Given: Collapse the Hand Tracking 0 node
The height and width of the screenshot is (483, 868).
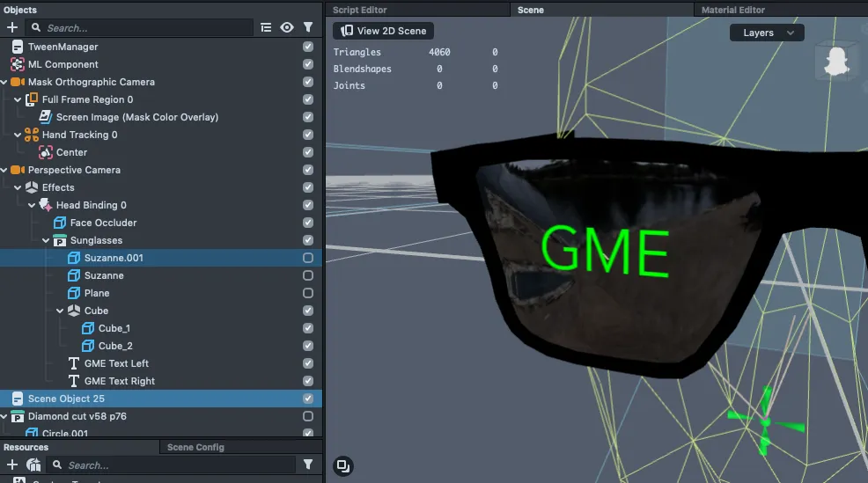Looking at the screenshot, I should (x=18, y=135).
